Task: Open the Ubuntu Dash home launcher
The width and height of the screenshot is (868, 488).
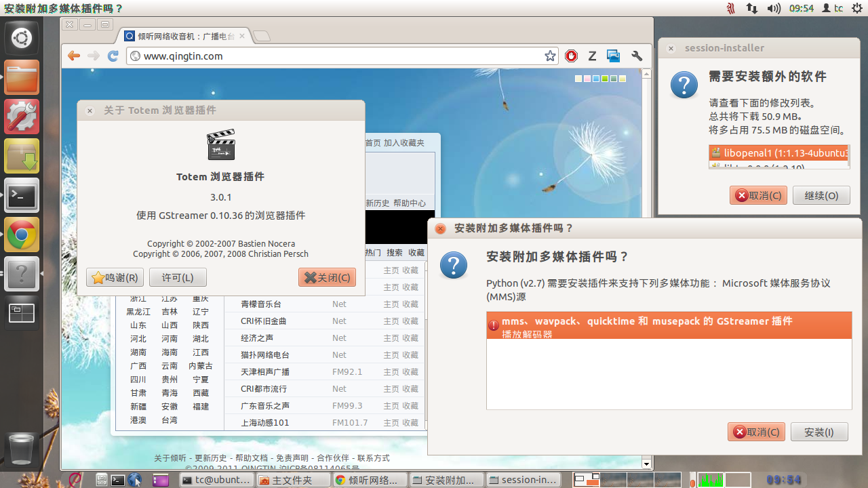Action: coord(22,37)
